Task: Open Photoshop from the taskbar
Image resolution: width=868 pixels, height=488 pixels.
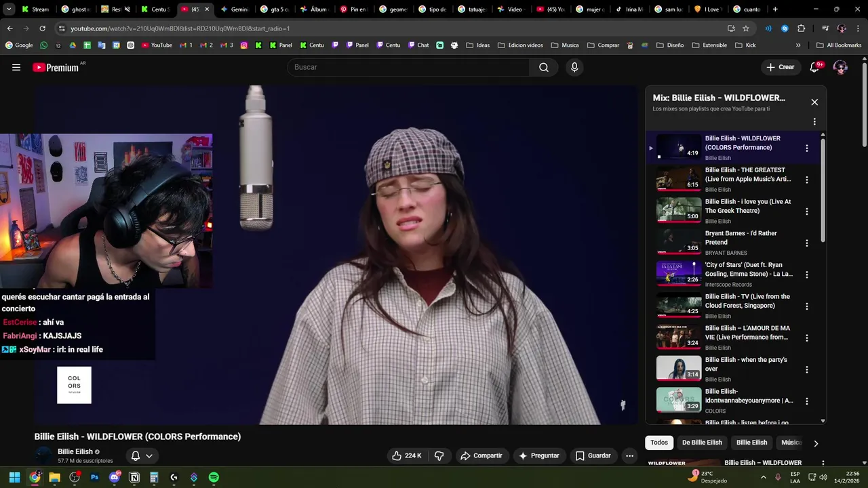Action: point(94,477)
